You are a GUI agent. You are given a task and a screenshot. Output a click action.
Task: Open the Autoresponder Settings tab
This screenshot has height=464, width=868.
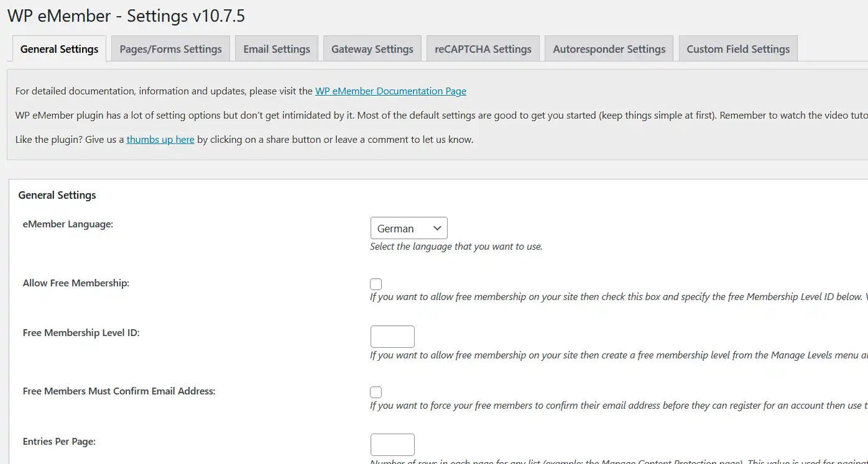coord(609,49)
